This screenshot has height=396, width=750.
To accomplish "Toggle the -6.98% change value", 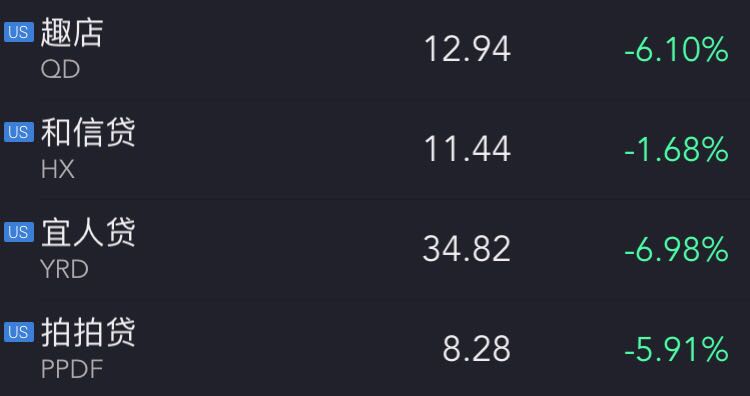I will coord(676,249).
